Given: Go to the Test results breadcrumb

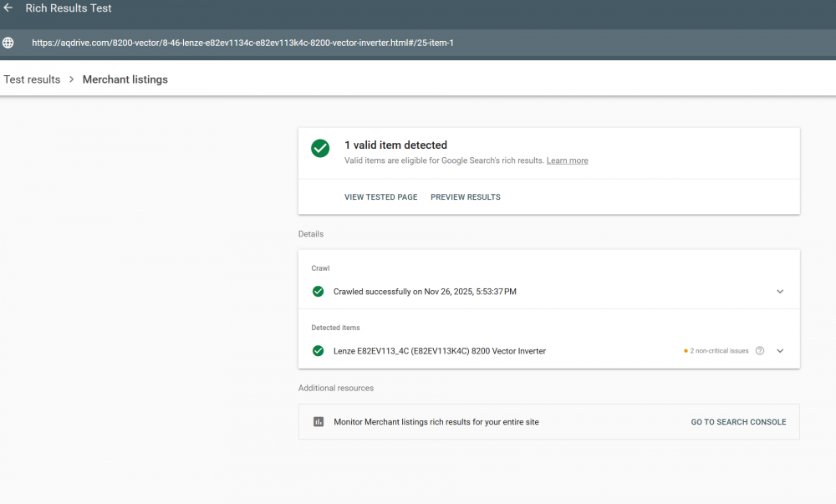Looking at the screenshot, I should [32, 79].
